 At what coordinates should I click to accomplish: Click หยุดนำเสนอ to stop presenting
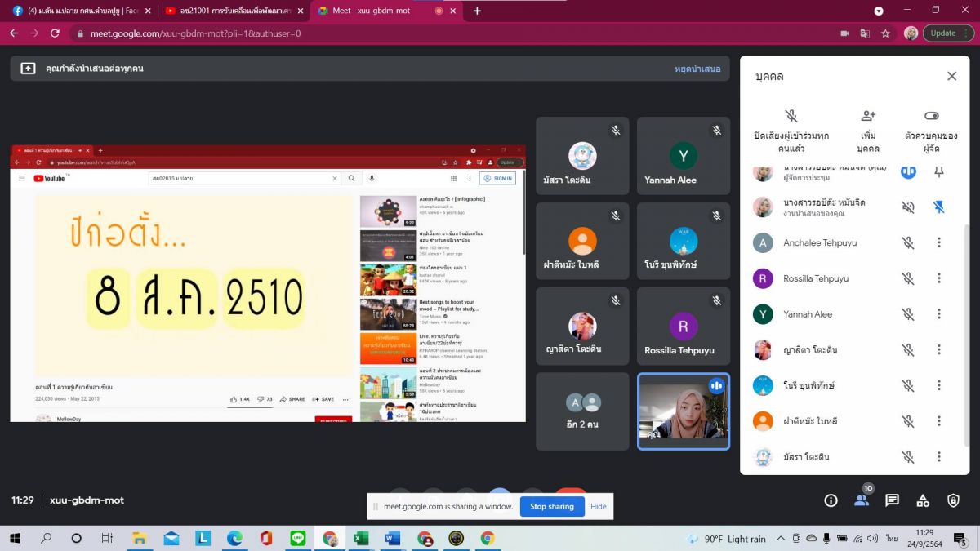(697, 69)
